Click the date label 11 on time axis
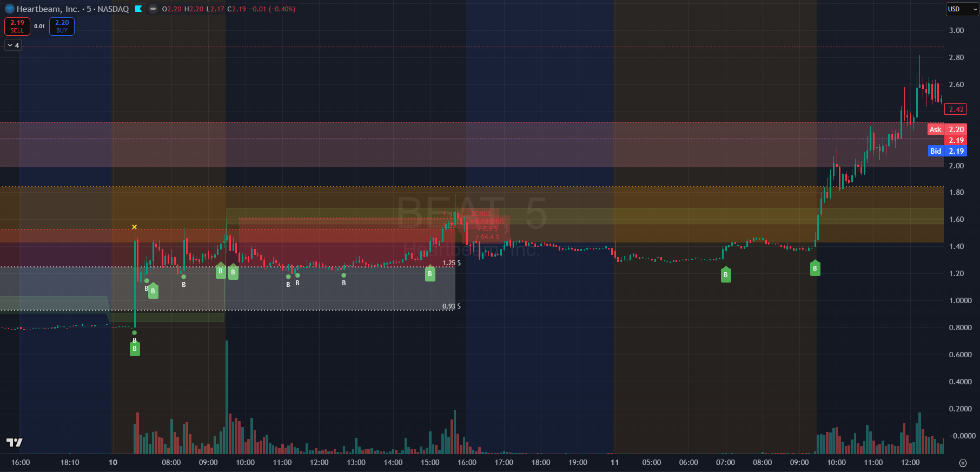Image resolution: width=980 pixels, height=472 pixels. (x=614, y=462)
